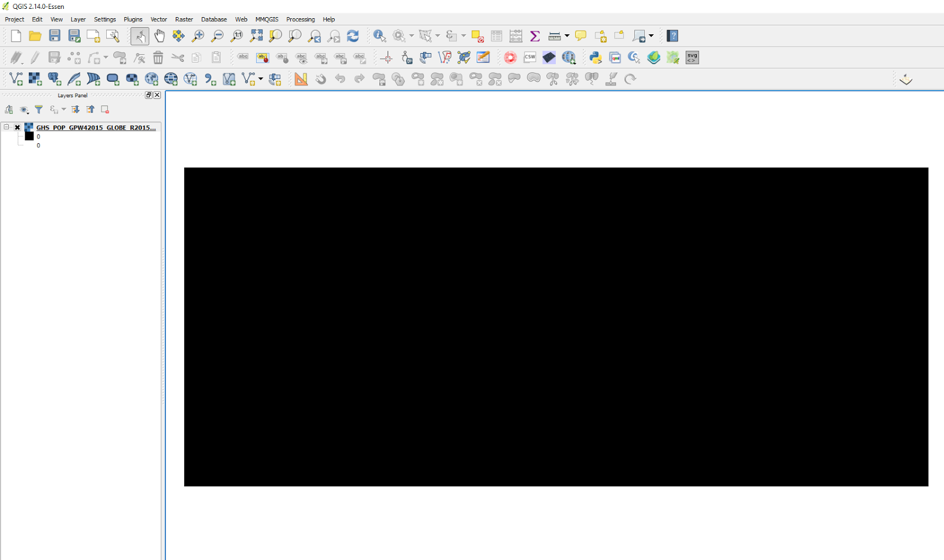The height and width of the screenshot is (560, 944).
Task: Open Layers Panel filter-by-expression dropdown arrow
Action: point(64,110)
